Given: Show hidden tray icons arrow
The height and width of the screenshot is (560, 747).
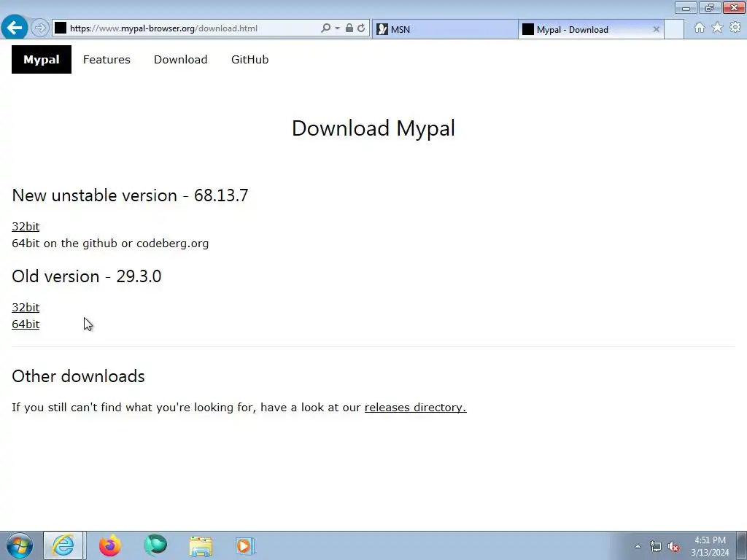Looking at the screenshot, I should (638, 547).
